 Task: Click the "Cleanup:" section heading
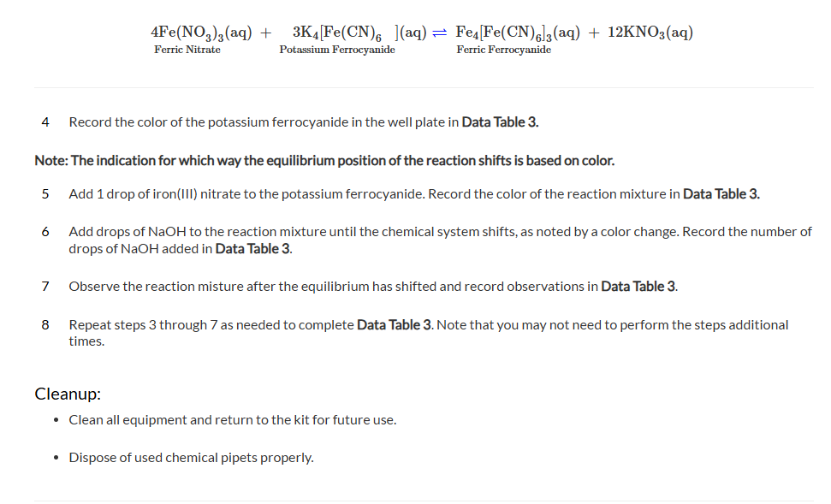tap(68, 394)
